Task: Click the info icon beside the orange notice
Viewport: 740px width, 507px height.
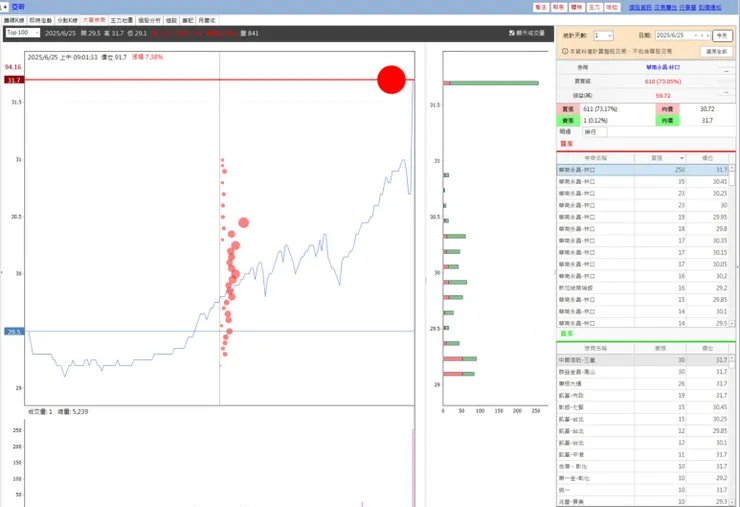Action: point(565,51)
